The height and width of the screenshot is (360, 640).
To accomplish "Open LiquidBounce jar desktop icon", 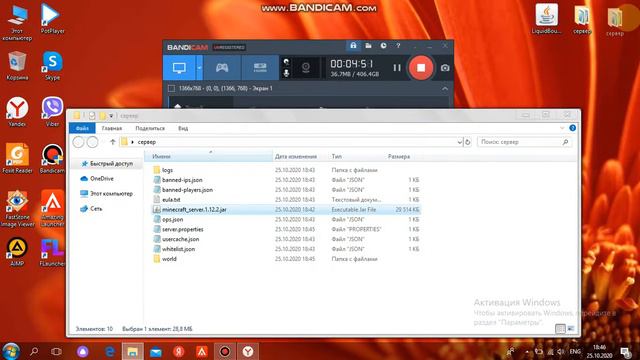I will click(547, 19).
